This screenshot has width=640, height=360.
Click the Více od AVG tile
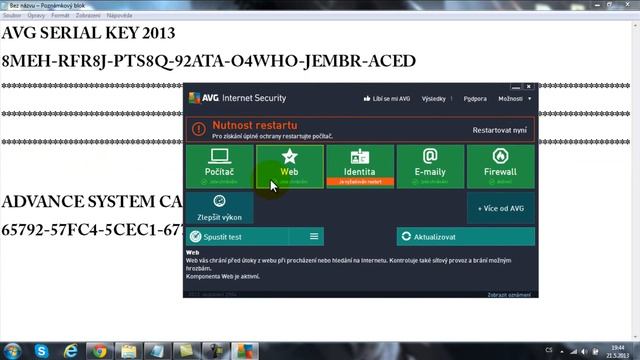[x=500, y=208]
